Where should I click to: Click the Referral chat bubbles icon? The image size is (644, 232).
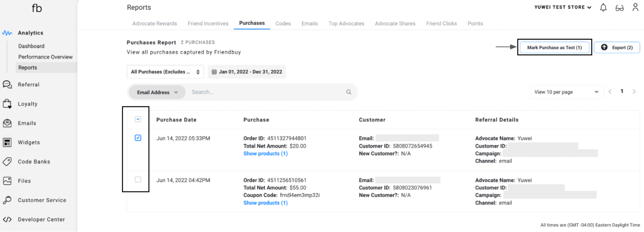(x=7, y=85)
